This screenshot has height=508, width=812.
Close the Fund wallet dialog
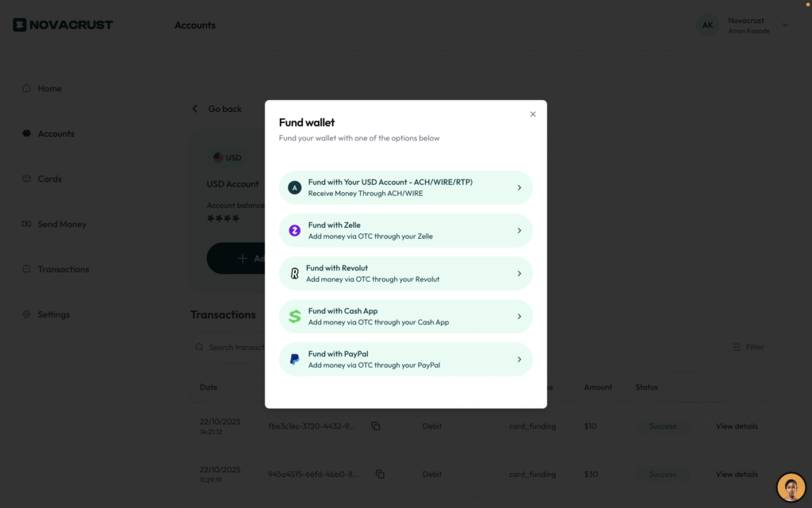[533, 114]
